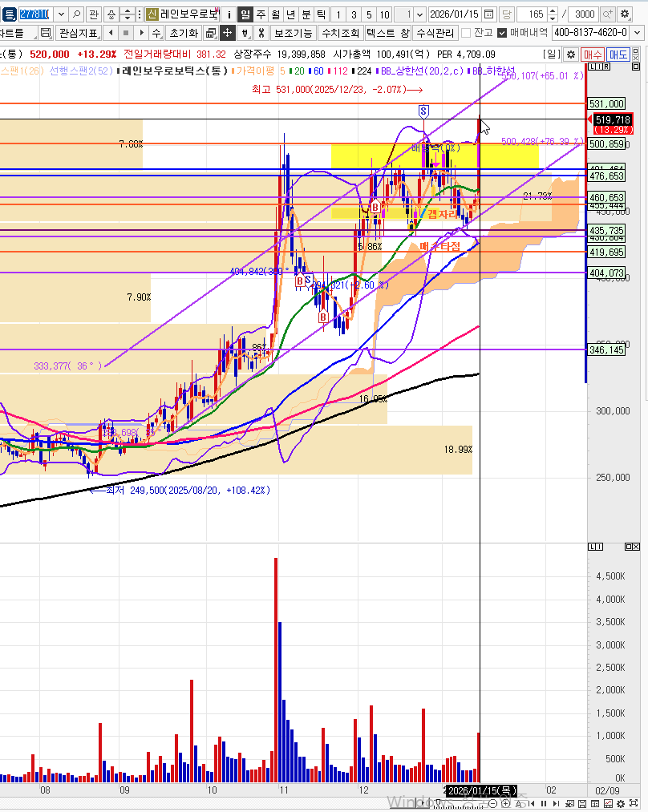Viewport: 648px width, 812px height.
Task: Click the stock search magnifier icon
Action: click(x=76, y=14)
